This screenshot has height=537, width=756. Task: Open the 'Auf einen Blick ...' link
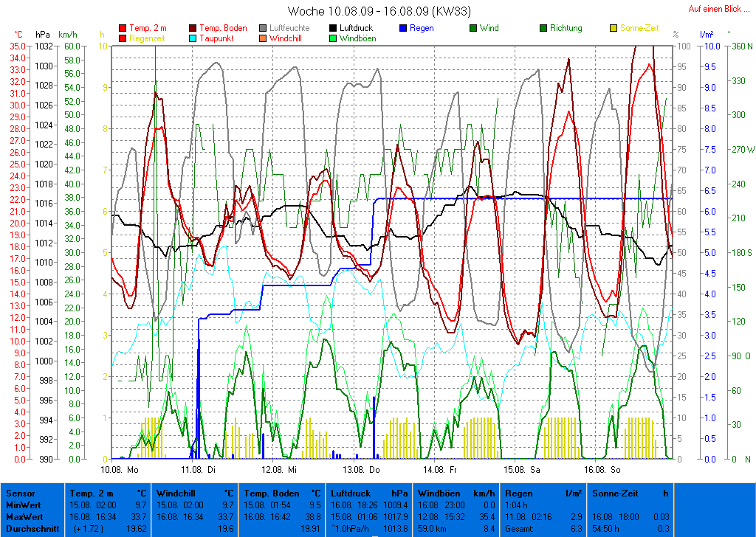click(x=718, y=9)
